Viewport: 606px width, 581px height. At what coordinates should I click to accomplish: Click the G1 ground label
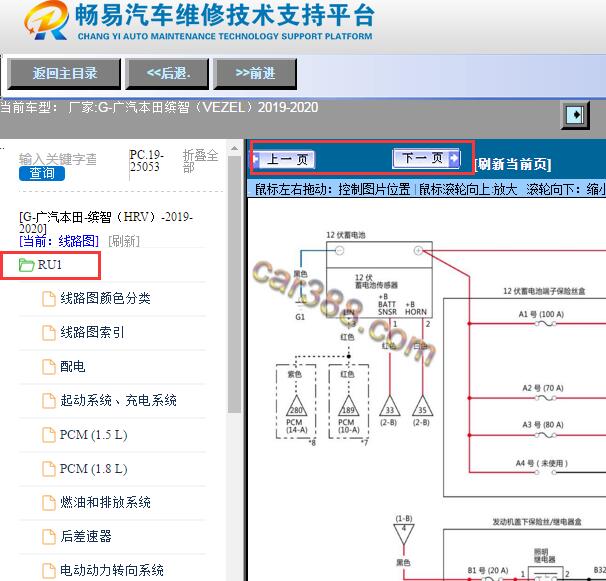[x=300, y=317]
